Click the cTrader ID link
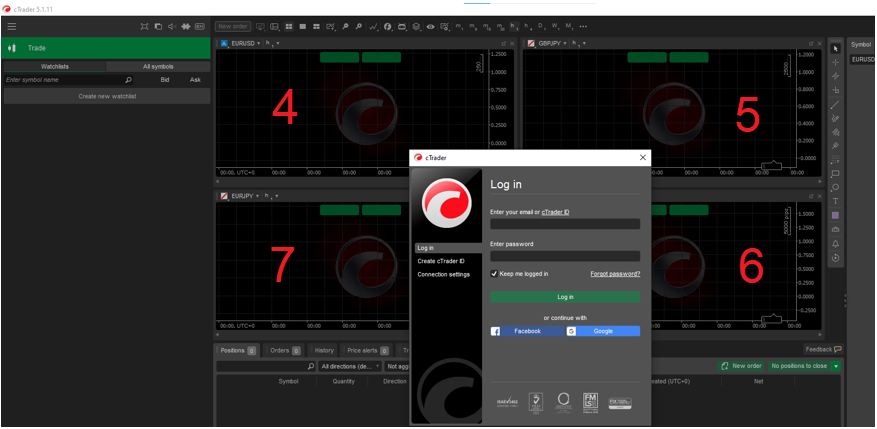The image size is (877, 429). [x=555, y=212]
